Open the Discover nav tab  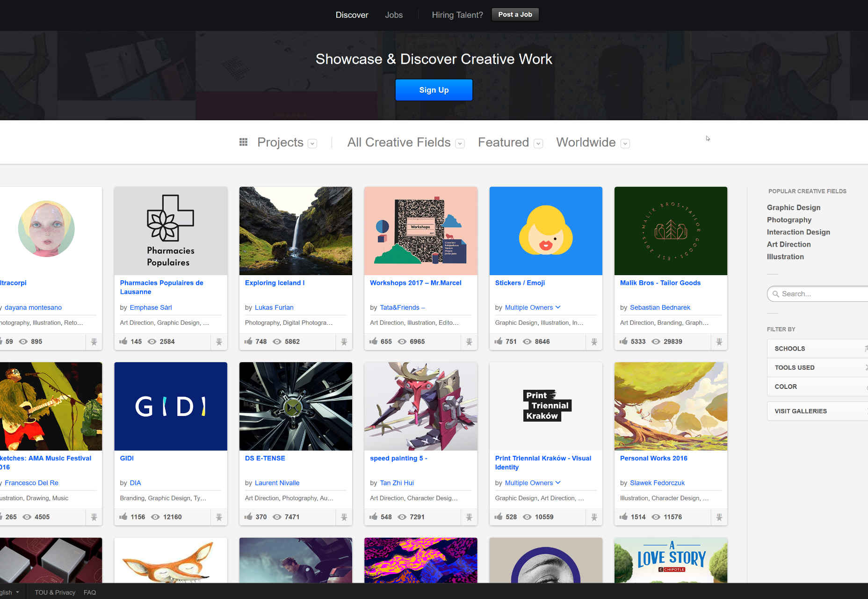tap(352, 15)
